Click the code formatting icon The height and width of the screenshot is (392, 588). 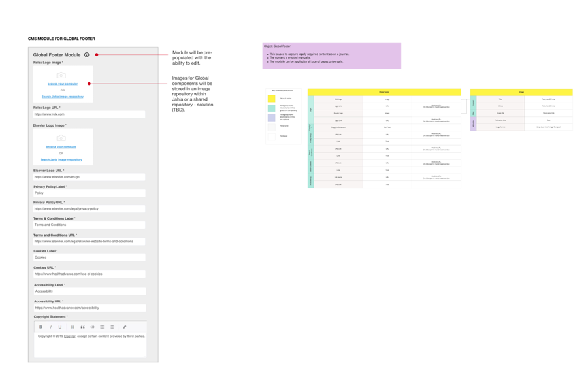(93, 327)
